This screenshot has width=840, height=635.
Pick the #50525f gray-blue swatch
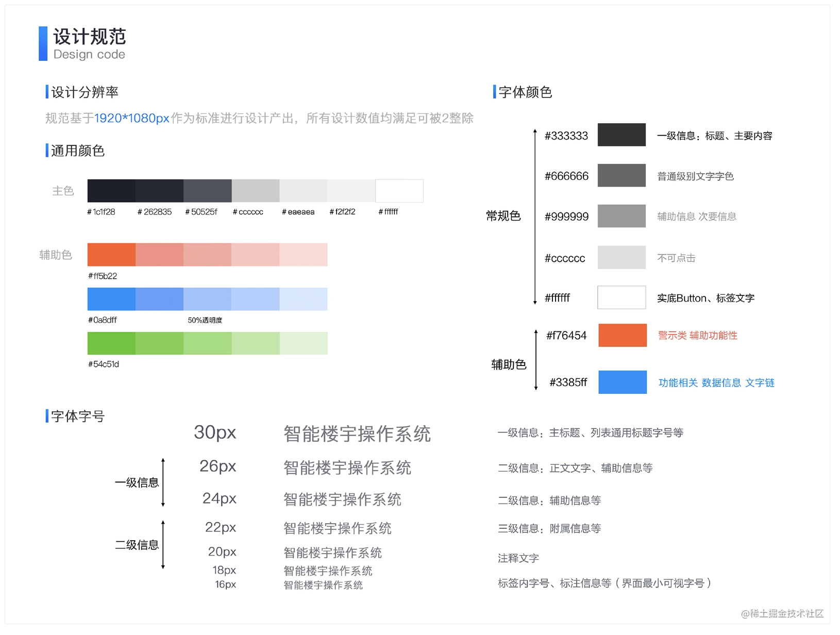[208, 191]
